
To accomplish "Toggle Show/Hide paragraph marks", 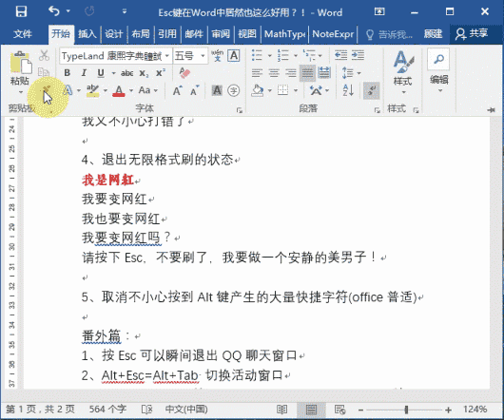I will [x=371, y=90].
